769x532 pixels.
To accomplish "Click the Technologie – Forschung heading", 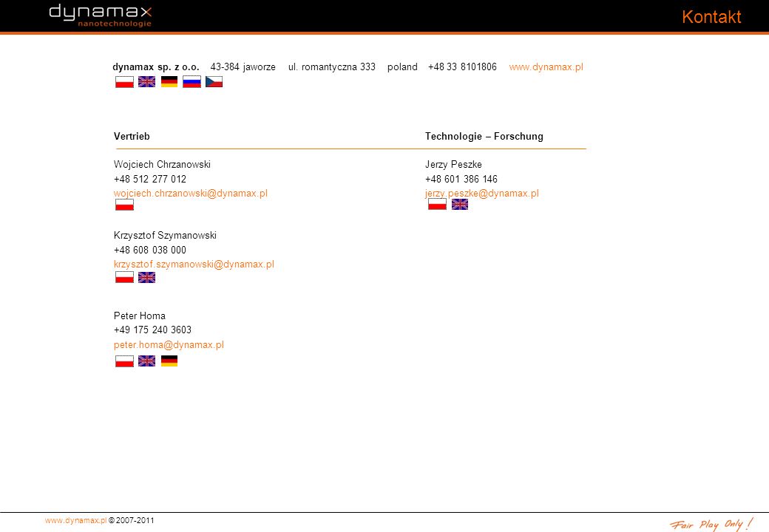I will coord(484,137).
